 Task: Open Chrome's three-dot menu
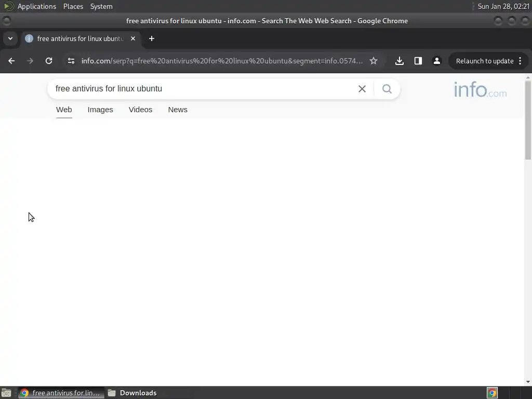521,61
